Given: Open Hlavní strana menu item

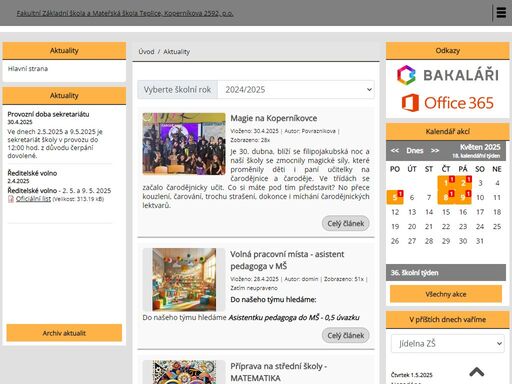Looking at the screenshot, I should 28,69.
